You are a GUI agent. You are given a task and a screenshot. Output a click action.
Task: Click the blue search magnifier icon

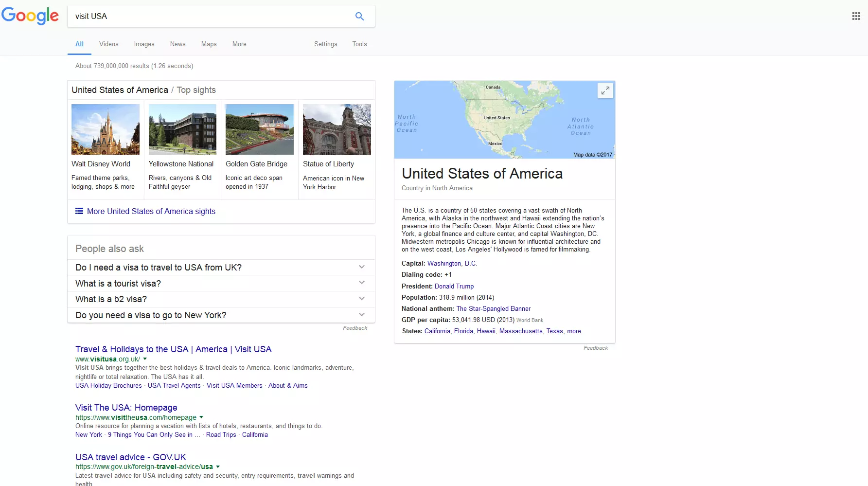359,16
